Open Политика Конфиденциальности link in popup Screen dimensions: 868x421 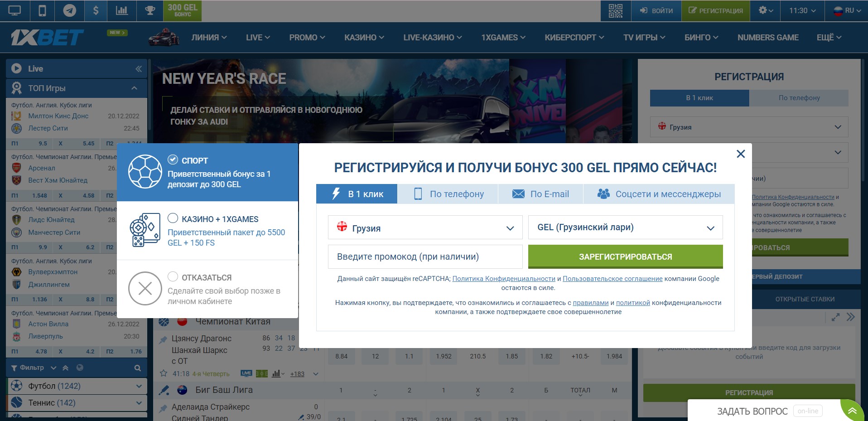[504, 279]
